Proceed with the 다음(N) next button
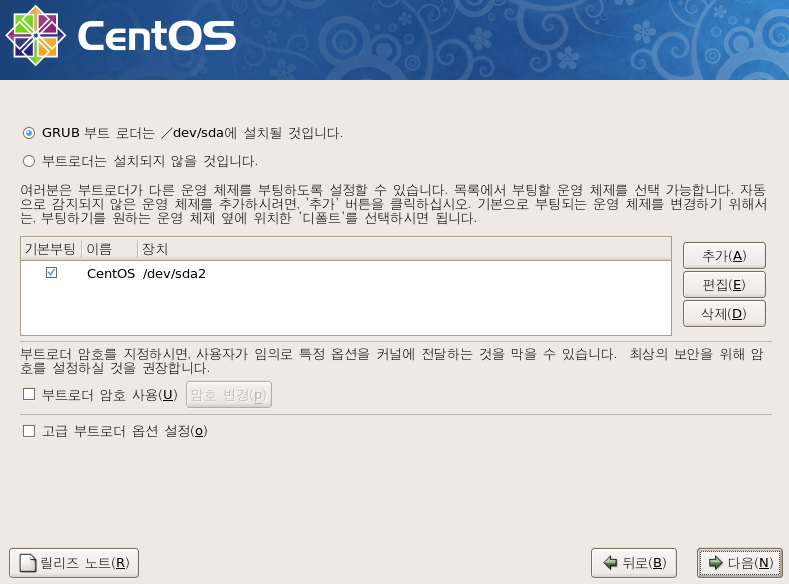This screenshot has height=584, width=789. click(740, 563)
